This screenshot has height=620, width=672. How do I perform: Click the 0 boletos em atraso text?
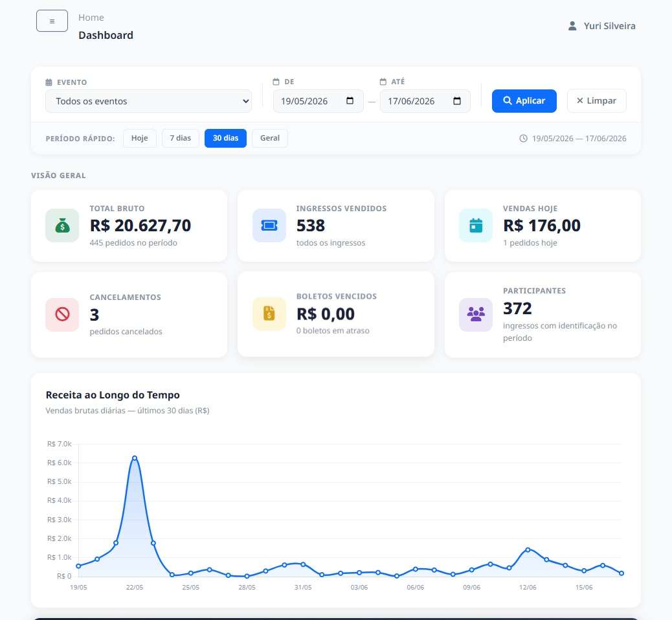pyautogui.click(x=333, y=330)
